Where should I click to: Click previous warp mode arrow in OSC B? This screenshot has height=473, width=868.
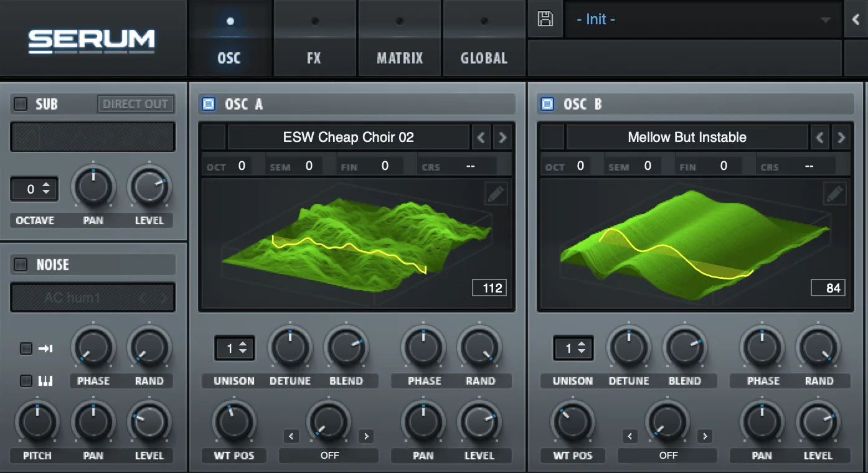click(x=630, y=436)
